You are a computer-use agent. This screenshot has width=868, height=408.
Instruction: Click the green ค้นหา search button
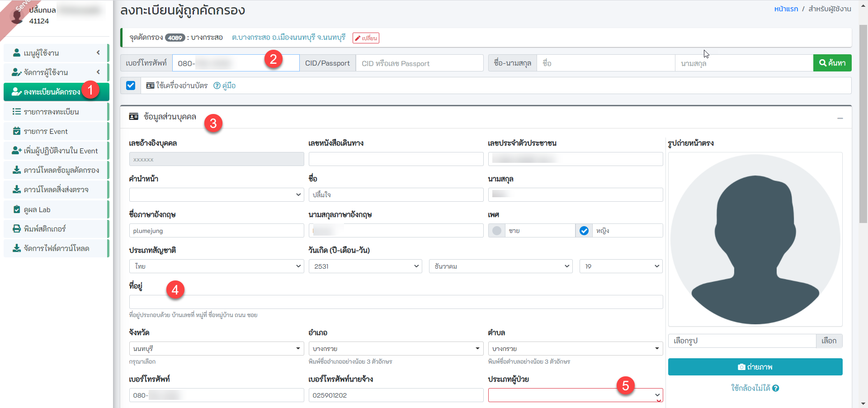(832, 63)
